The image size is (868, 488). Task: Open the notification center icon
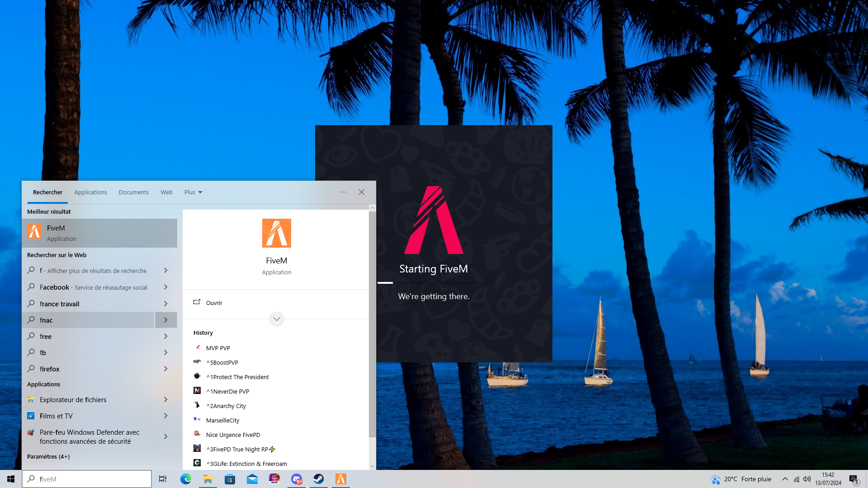pos(853,479)
